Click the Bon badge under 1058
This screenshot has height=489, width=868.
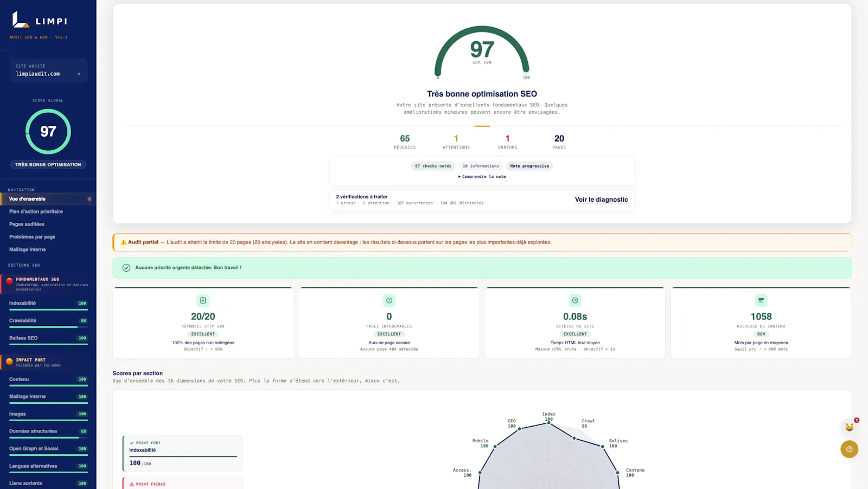coord(761,334)
